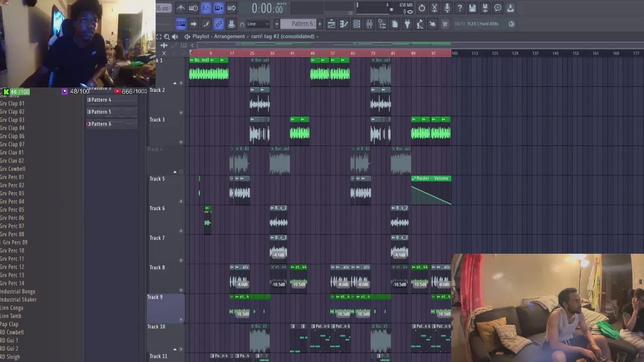Toggle playlist detached fullscreen icon

click(159, 37)
